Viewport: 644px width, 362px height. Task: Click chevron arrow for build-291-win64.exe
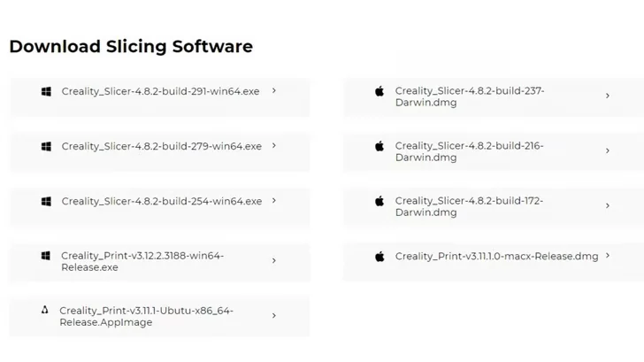click(274, 90)
